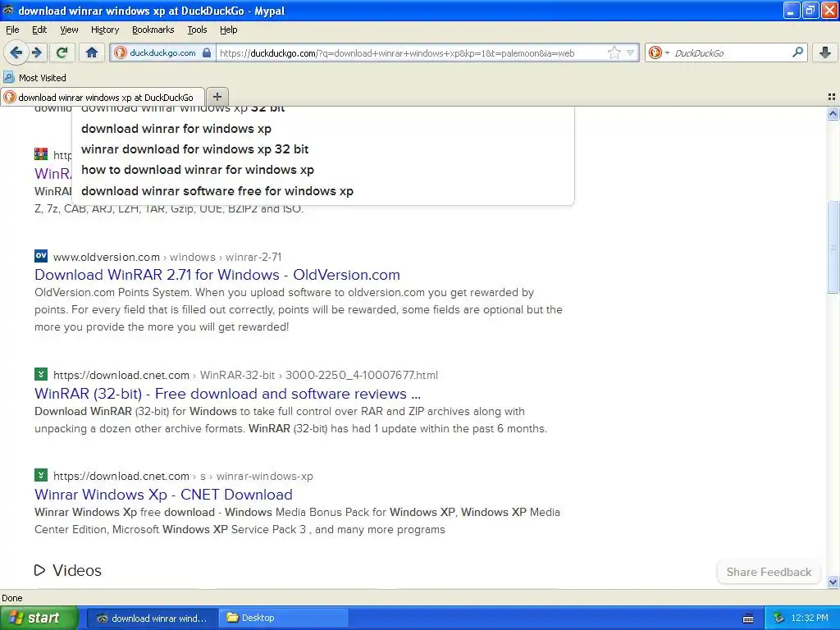Click the scrollbar down arrow
Image resolution: width=840 pixels, height=630 pixels.
click(x=833, y=582)
